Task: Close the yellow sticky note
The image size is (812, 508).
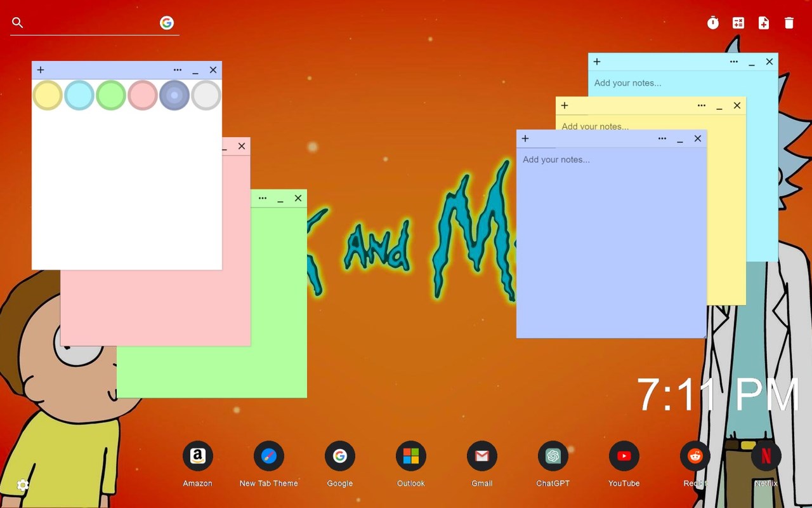Action: pos(737,105)
